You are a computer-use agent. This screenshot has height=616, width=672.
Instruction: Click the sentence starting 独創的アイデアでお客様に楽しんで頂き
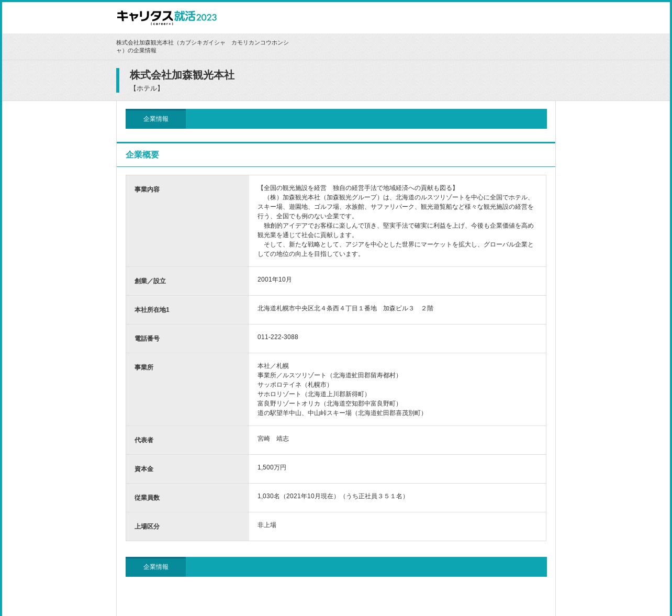(396, 230)
